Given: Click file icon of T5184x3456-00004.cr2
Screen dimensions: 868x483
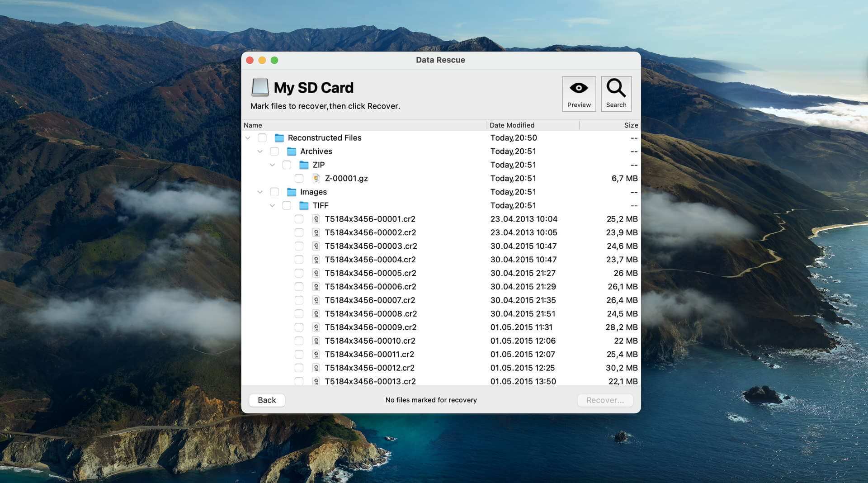Looking at the screenshot, I should coord(316,260).
